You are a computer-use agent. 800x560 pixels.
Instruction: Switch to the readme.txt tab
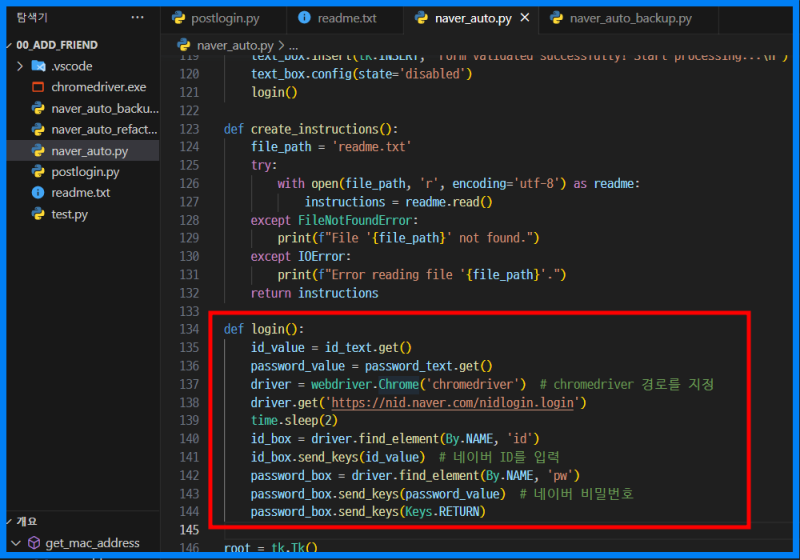tap(346, 18)
